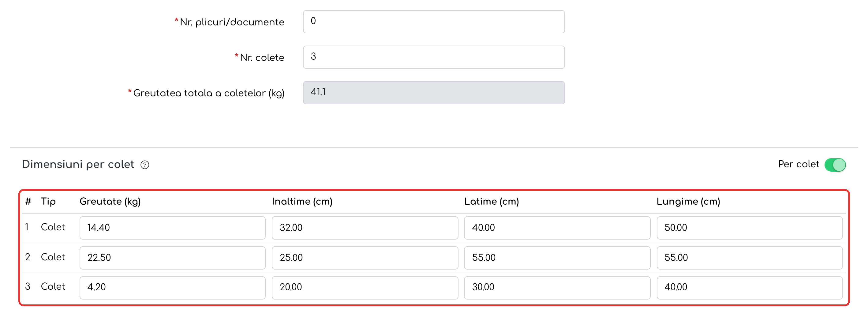Click the Colet label in row 3

[53, 286]
